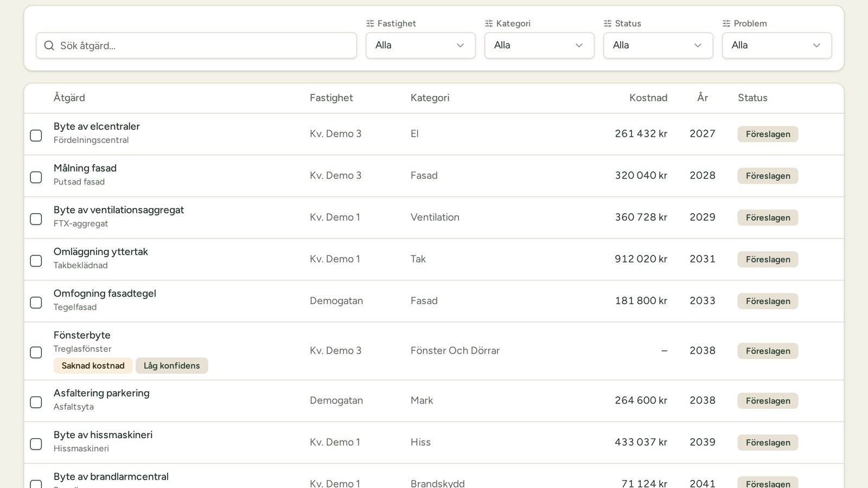868x488 pixels.
Task: Click the search magnifier icon
Action: tap(49, 46)
